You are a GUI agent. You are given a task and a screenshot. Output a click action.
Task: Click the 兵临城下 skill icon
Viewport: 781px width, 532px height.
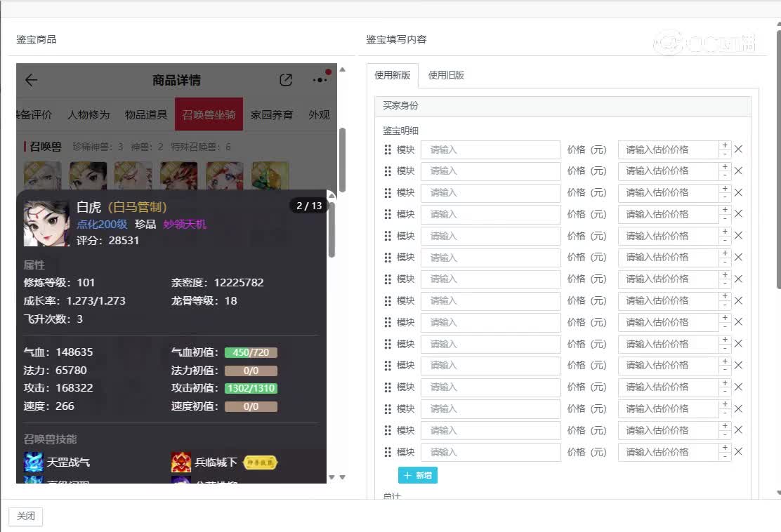[x=181, y=462]
